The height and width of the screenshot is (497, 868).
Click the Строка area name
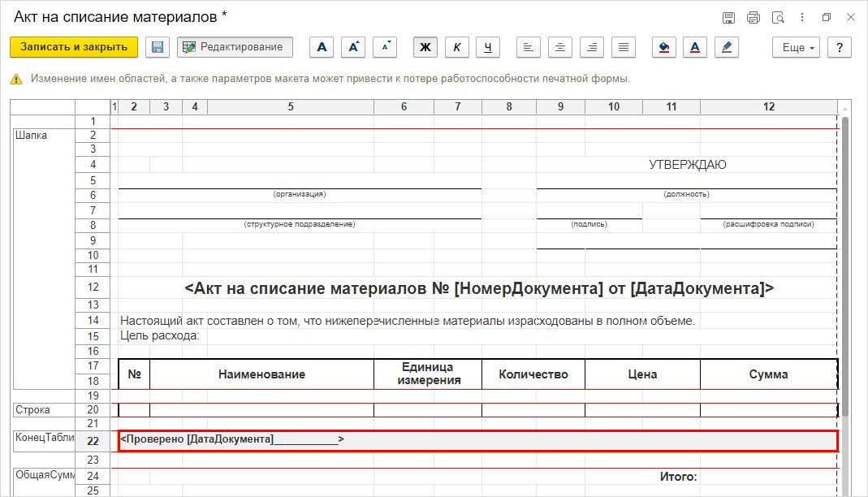pyautogui.click(x=32, y=409)
